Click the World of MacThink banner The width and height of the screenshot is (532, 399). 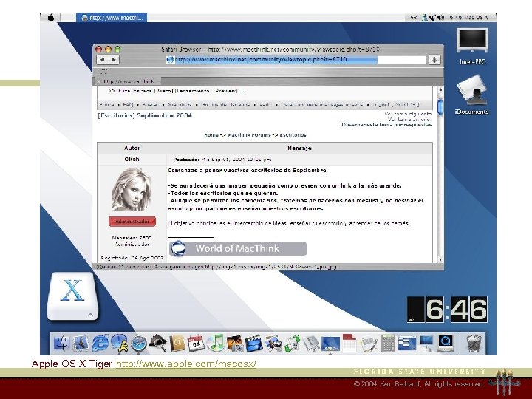coord(237,248)
